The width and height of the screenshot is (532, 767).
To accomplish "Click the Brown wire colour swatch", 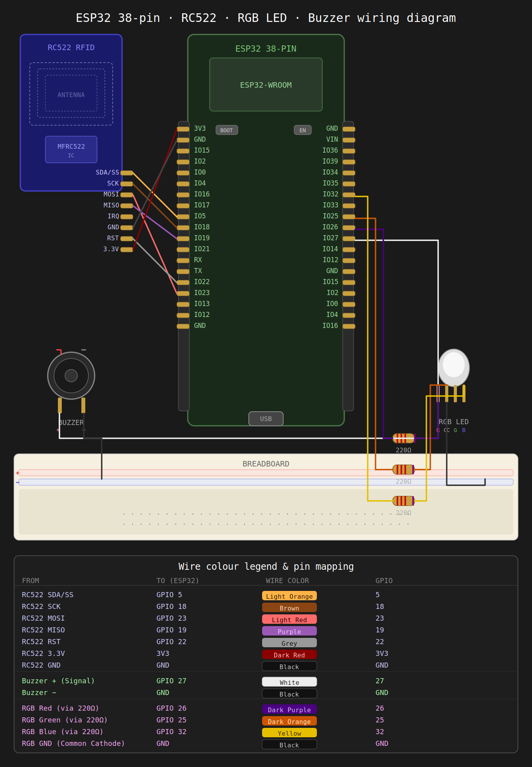I will [x=289, y=607].
